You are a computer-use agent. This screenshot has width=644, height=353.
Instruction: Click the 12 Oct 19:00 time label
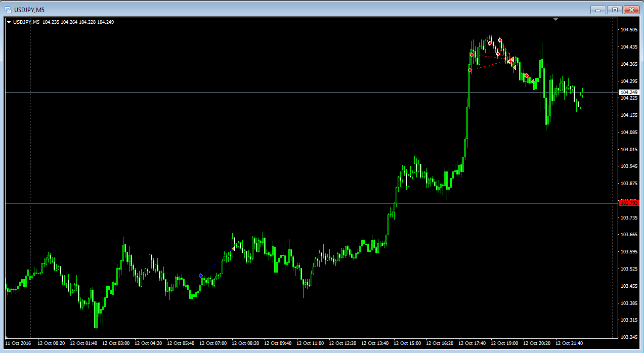point(504,343)
